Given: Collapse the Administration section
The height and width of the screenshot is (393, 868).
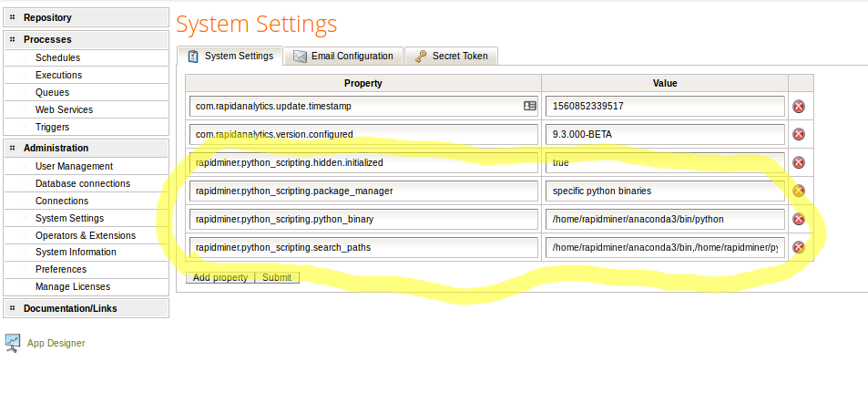Looking at the screenshot, I should [x=13, y=148].
